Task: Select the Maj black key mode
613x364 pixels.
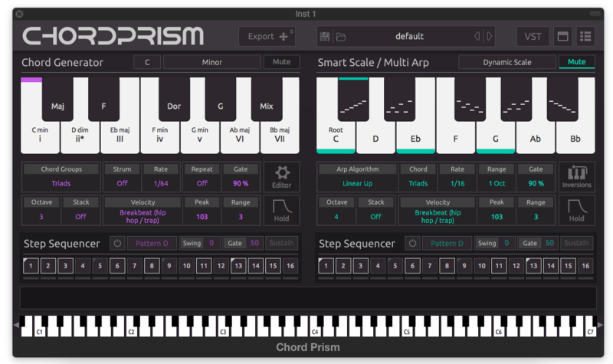Action: 57,100
